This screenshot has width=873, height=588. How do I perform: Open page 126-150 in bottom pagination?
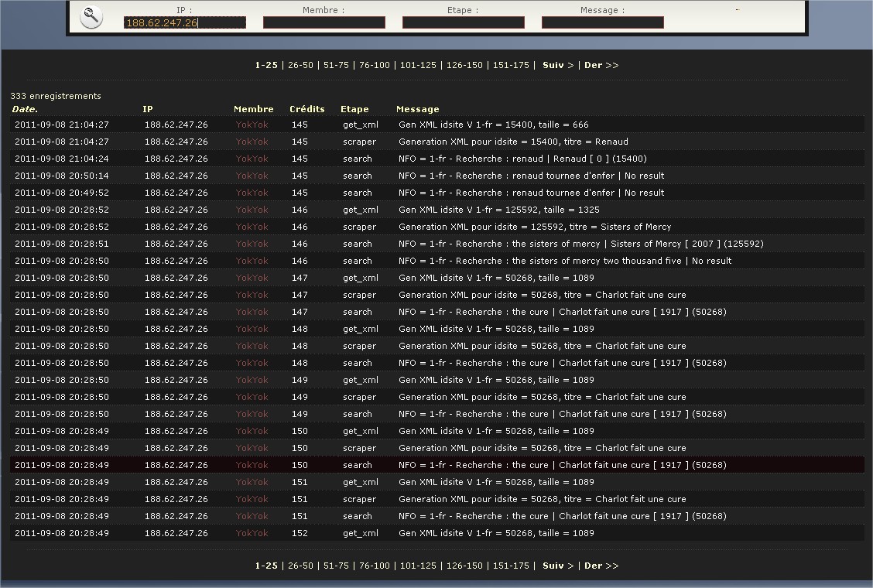(x=464, y=566)
